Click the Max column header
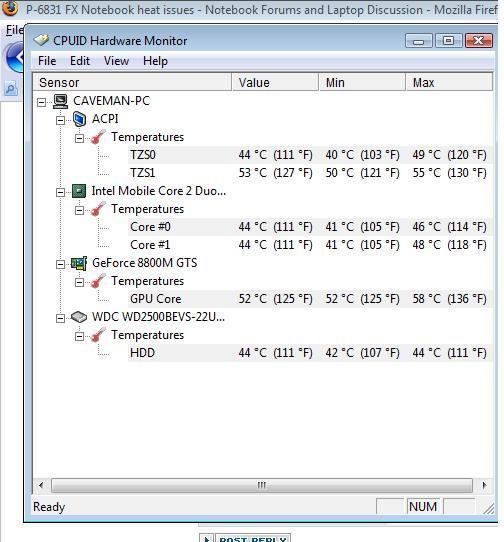Image resolution: width=504 pixels, height=542 pixels. tap(449, 82)
